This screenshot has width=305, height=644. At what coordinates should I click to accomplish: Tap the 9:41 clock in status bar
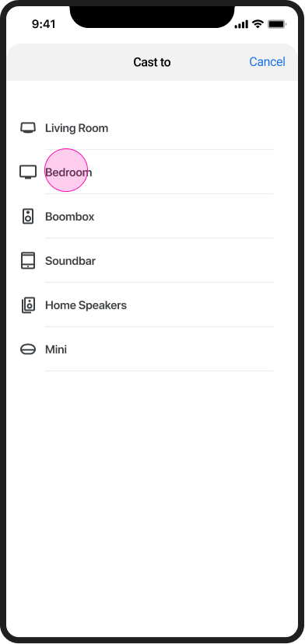tap(44, 24)
